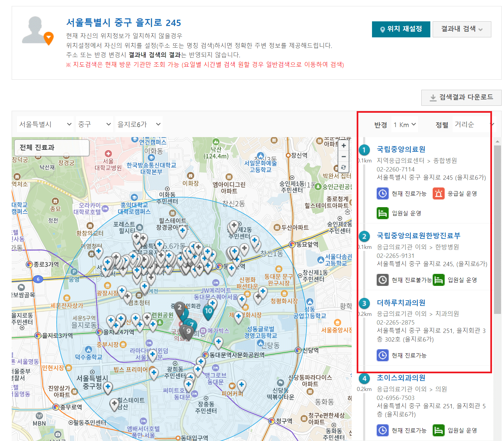Open 더하루치과의원 clinic link

(401, 303)
